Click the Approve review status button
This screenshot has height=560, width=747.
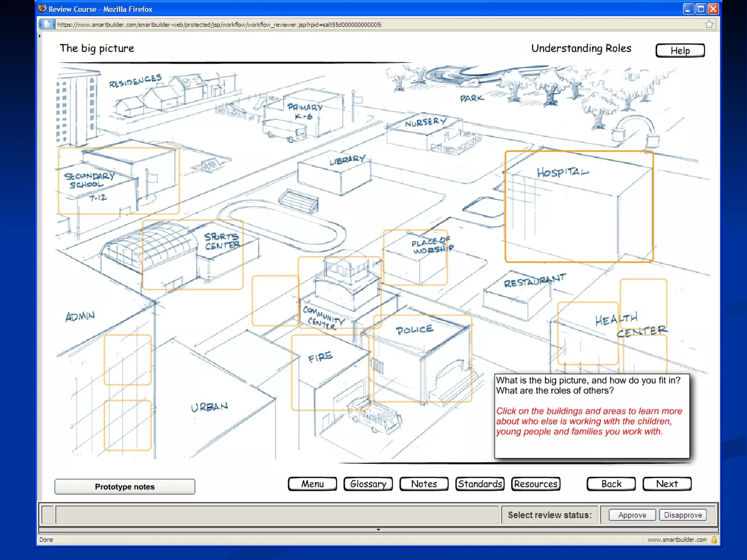click(632, 515)
